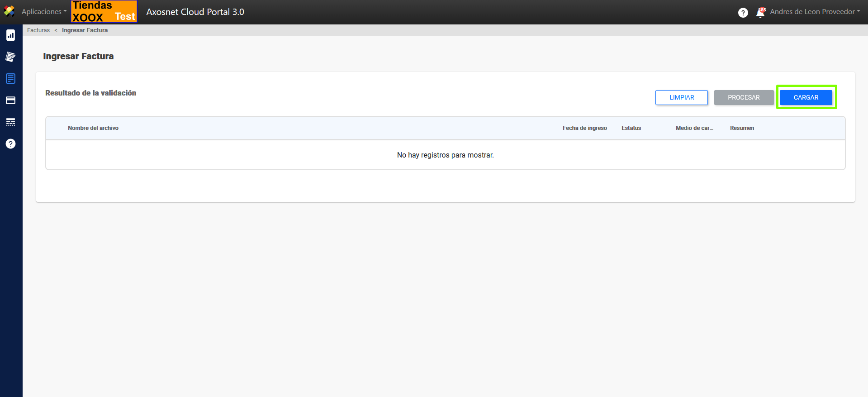Open the notifications bell icon
Screen dimensions: 868x397
[x=761, y=13]
